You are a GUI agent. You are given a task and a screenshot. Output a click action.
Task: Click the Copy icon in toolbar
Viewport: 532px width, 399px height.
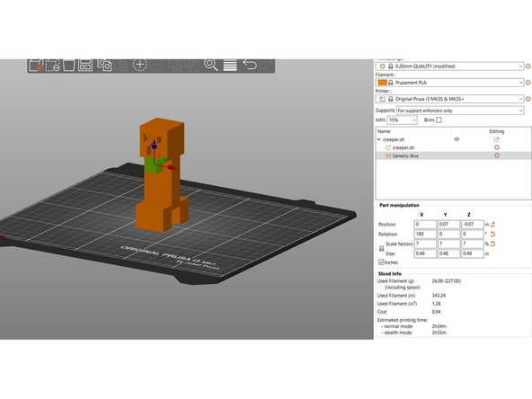pyautogui.click(x=104, y=65)
